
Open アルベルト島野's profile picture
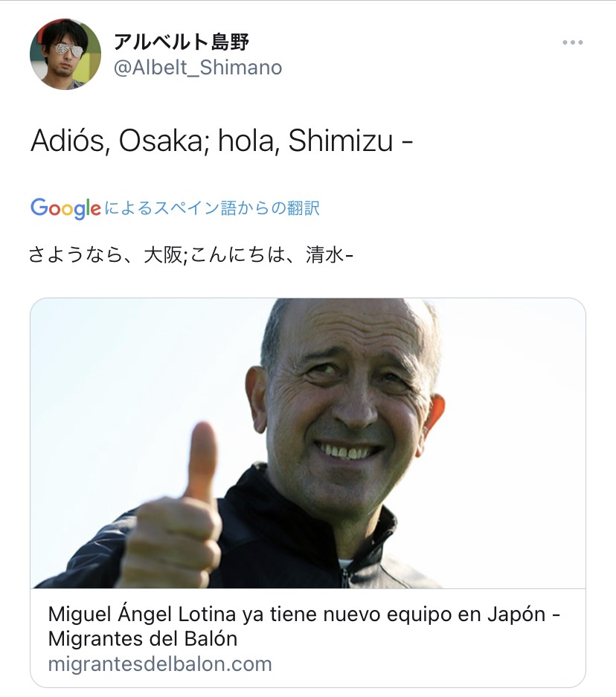pyautogui.click(x=65, y=54)
